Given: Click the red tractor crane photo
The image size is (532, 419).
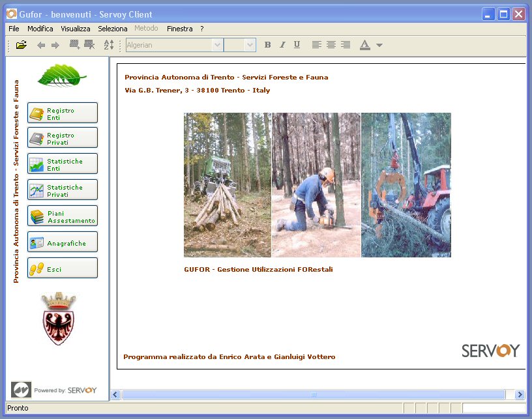Looking at the screenshot, I should tap(406, 185).
